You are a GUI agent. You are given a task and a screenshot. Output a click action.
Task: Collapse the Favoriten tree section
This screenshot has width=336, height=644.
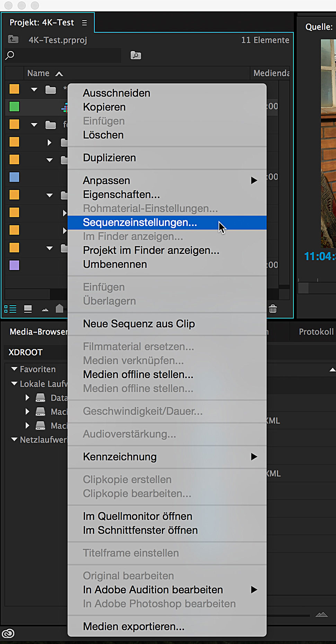tap(14, 369)
